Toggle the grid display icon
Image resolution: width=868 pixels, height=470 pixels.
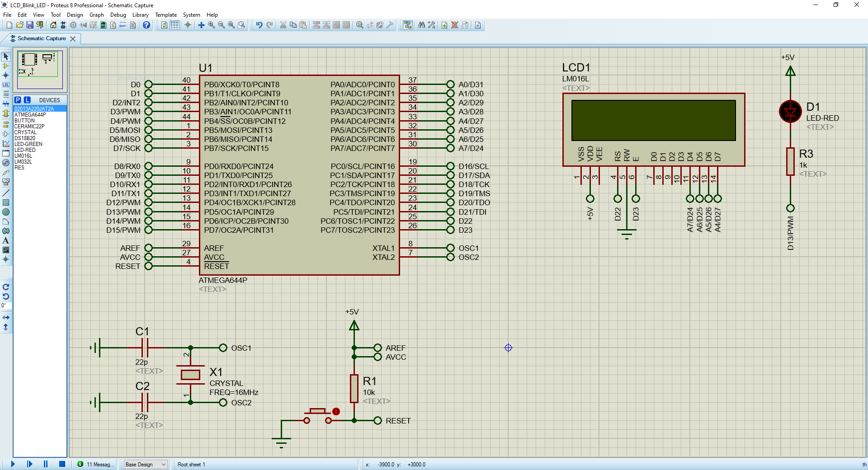(174, 25)
